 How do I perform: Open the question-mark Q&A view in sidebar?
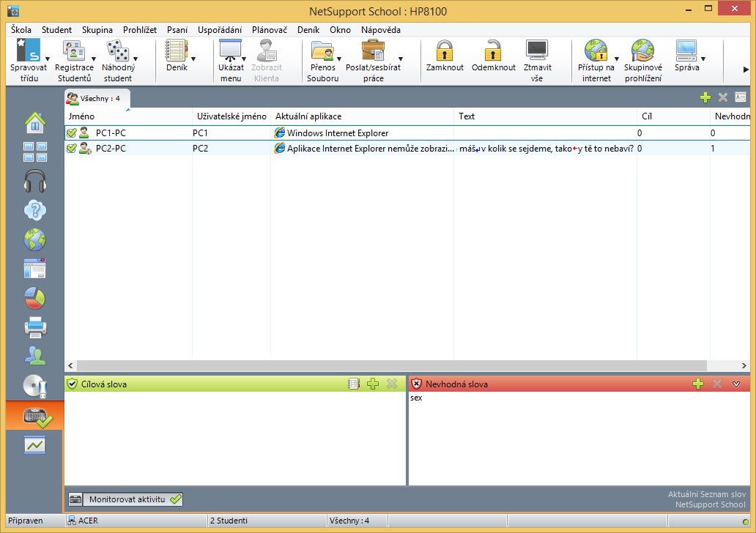(x=35, y=210)
